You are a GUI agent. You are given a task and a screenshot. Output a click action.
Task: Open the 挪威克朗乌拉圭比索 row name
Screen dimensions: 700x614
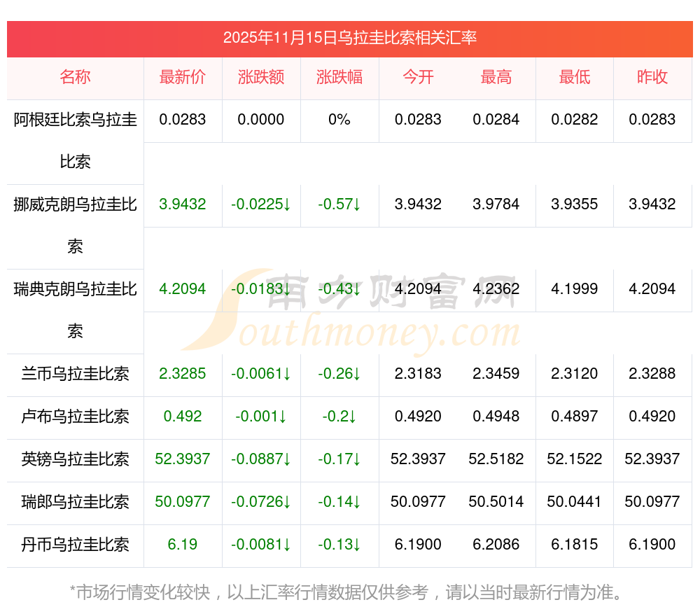(x=75, y=225)
